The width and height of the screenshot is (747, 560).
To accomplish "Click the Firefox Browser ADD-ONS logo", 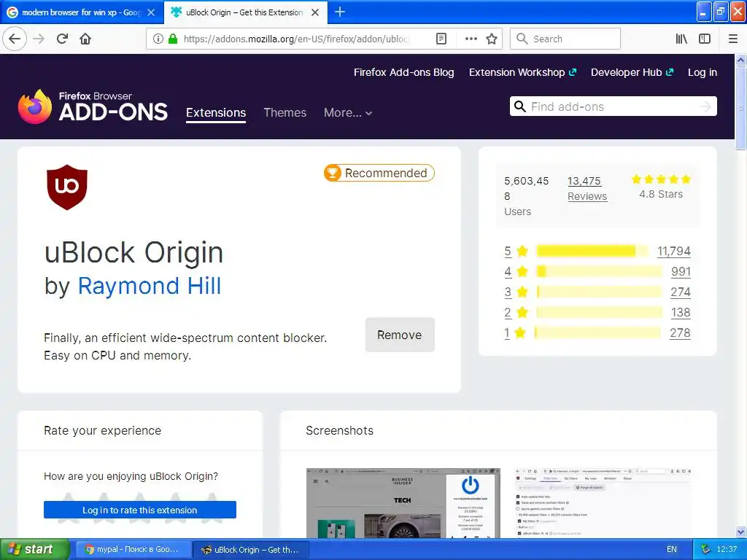I will [93, 106].
